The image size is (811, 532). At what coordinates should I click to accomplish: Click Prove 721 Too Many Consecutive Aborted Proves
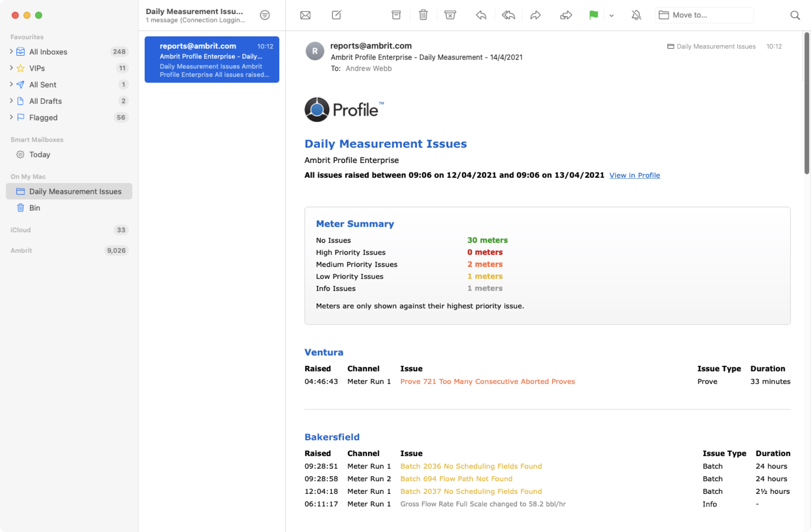click(x=487, y=381)
